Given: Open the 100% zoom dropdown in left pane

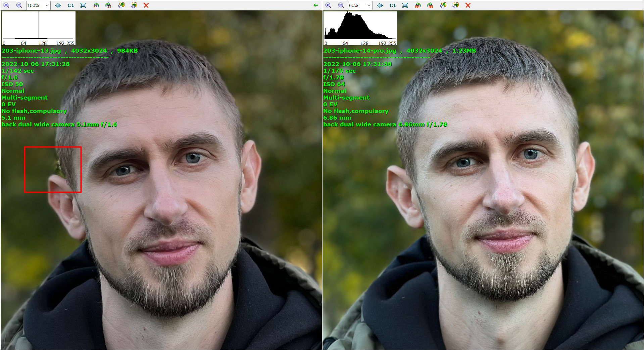Looking at the screenshot, I should pos(47,5).
